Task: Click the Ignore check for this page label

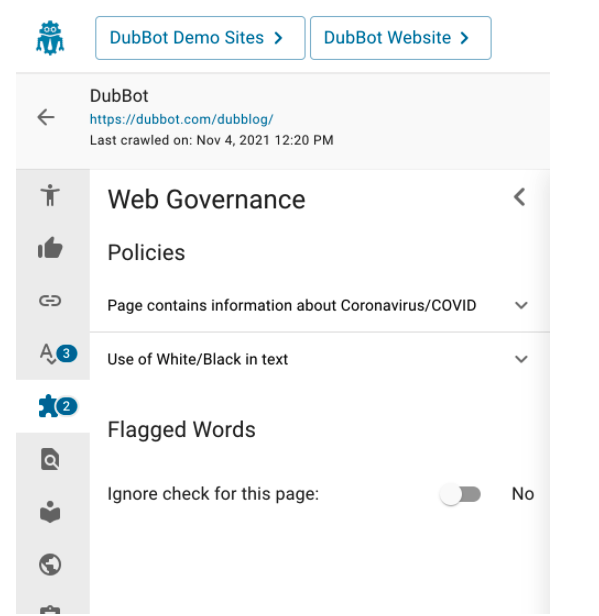Action: (213, 494)
